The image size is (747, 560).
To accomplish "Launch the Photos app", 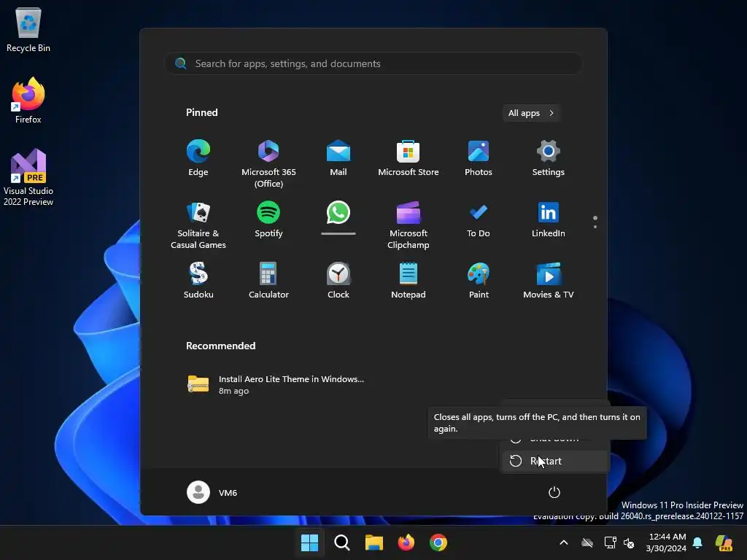I will point(479,158).
